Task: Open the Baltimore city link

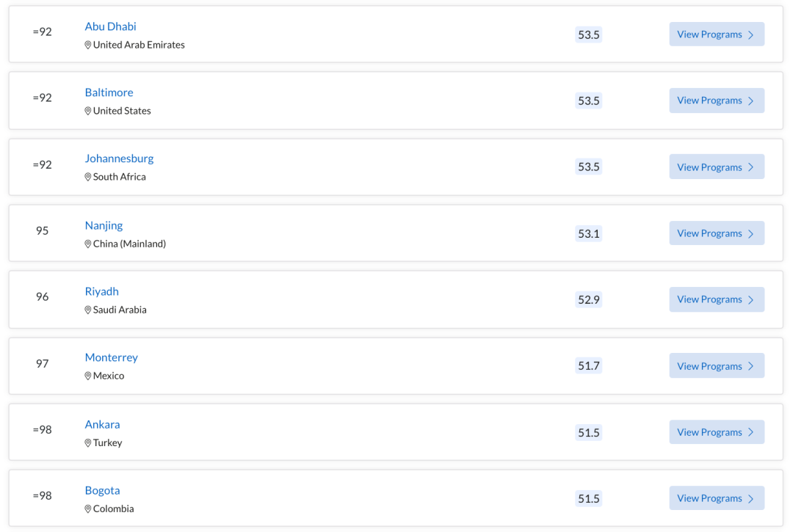Action: pos(109,92)
